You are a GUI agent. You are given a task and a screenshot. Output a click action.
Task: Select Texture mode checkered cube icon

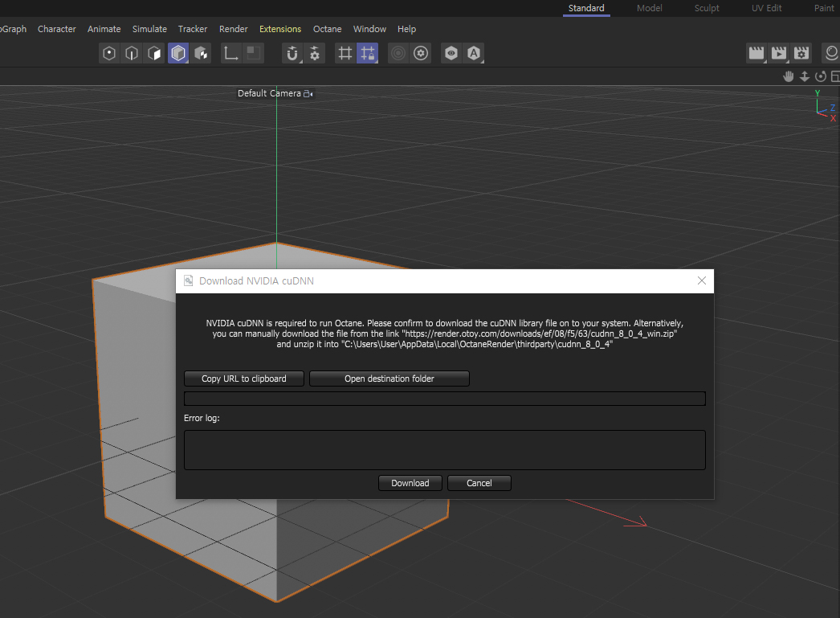[x=201, y=53]
